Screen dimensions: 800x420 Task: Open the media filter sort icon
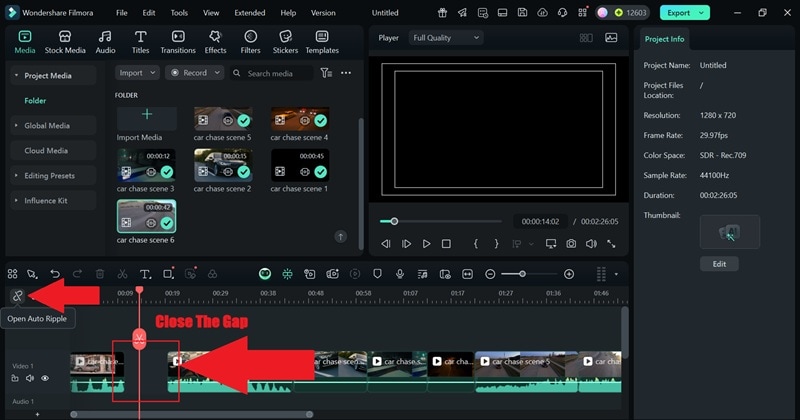pos(326,73)
